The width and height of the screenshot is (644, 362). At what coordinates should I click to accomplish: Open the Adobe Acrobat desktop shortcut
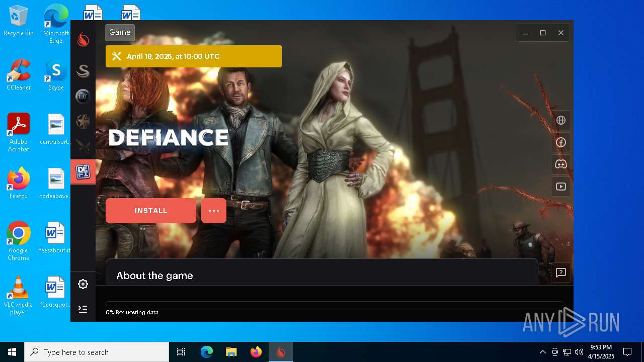pyautogui.click(x=19, y=133)
